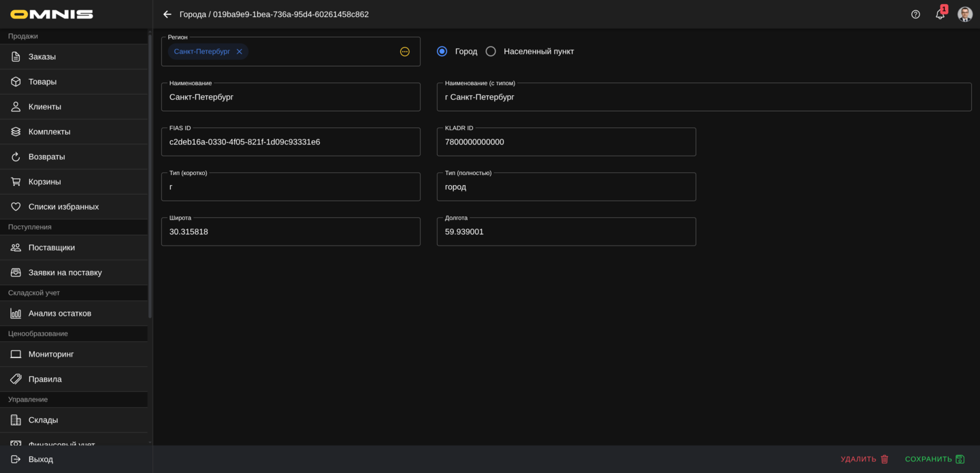This screenshot has width=980, height=473.
Task: Click the Выход logout icon
Action: point(16,459)
